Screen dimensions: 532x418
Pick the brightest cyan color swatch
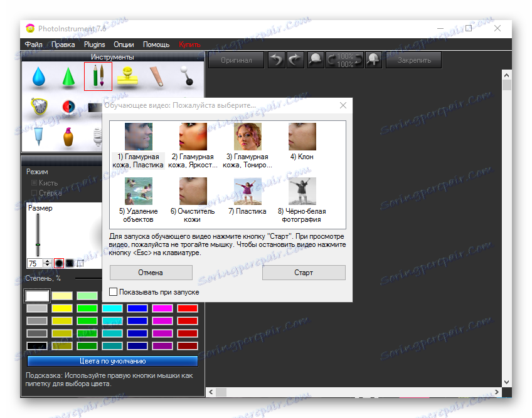coord(112,308)
